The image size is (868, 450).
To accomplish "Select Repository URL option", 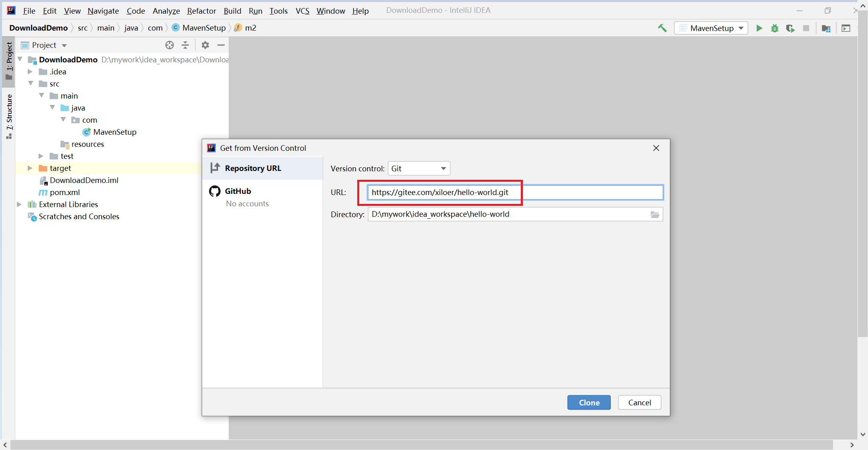I will [262, 168].
